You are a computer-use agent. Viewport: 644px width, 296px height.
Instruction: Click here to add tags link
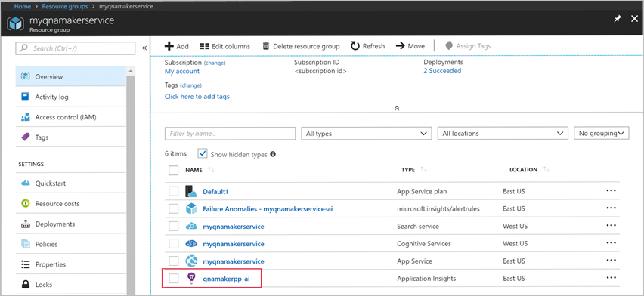[x=197, y=97]
